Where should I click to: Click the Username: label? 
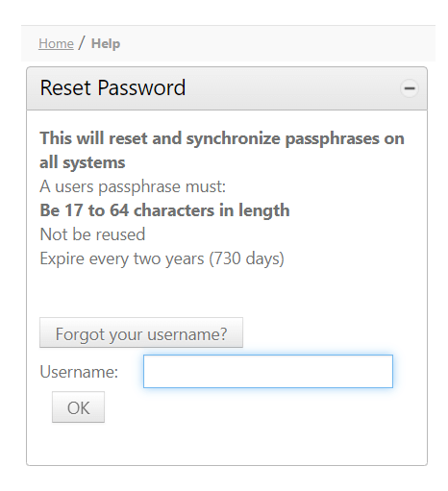coord(79,372)
